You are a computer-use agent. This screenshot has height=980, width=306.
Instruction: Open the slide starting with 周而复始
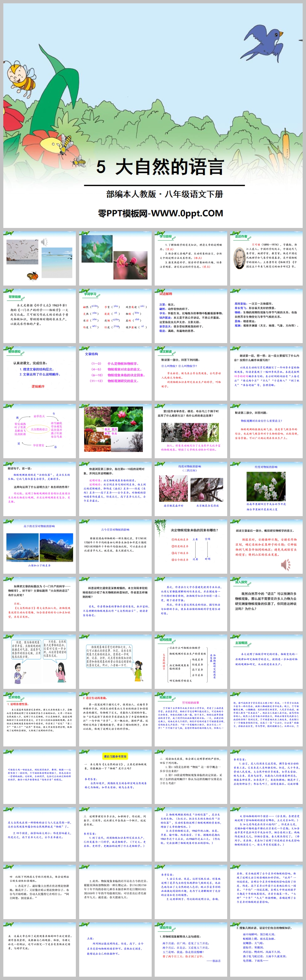point(266,316)
